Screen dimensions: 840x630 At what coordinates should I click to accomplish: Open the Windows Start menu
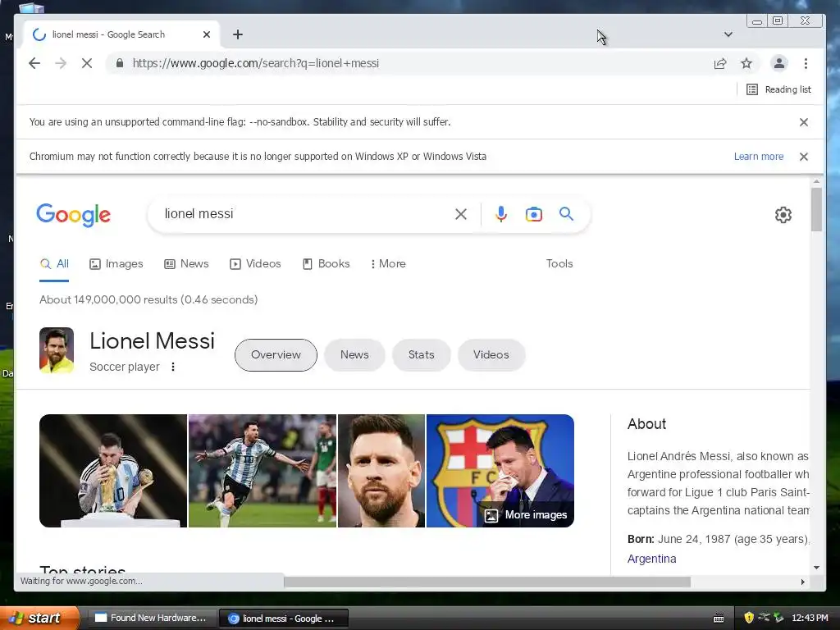pyautogui.click(x=39, y=618)
